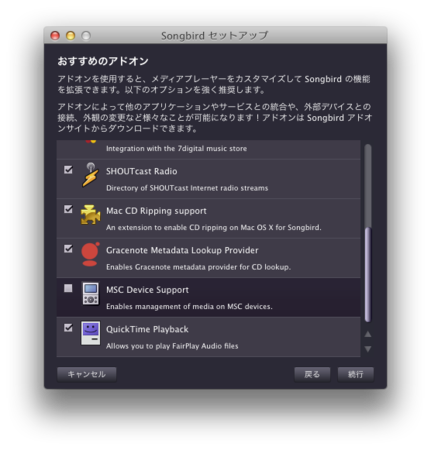Uncheck the Mac CD Ripping support checkbox
The image size is (431, 450).
[x=68, y=209]
